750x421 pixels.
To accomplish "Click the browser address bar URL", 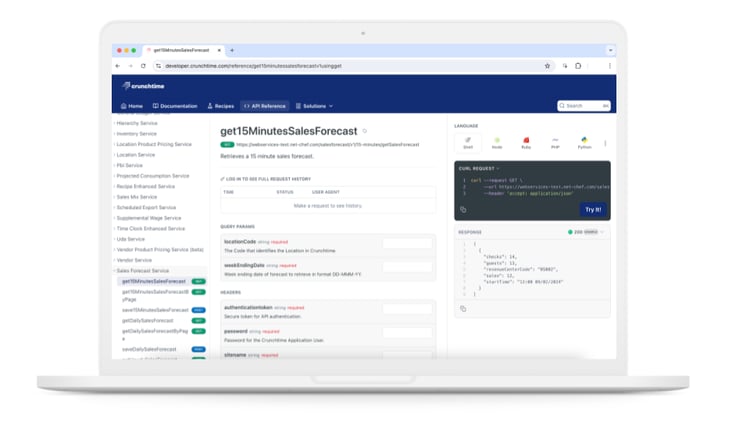I will coord(254,66).
